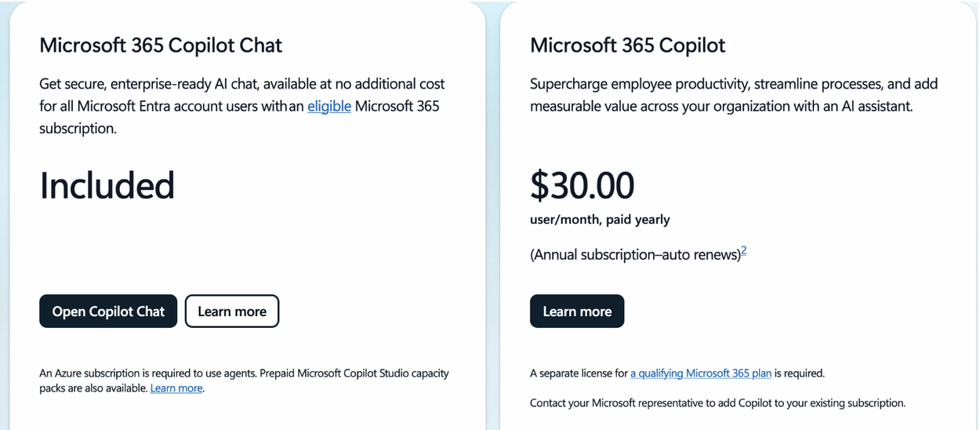Click footnote 2 superscript after auto renews
This screenshot has width=980, height=430.
click(744, 251)
